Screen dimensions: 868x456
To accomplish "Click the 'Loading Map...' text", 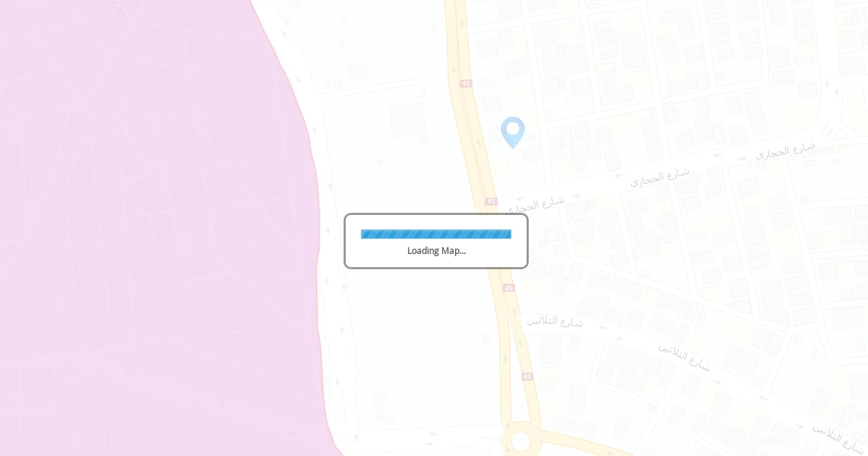I will coord(436,250).
